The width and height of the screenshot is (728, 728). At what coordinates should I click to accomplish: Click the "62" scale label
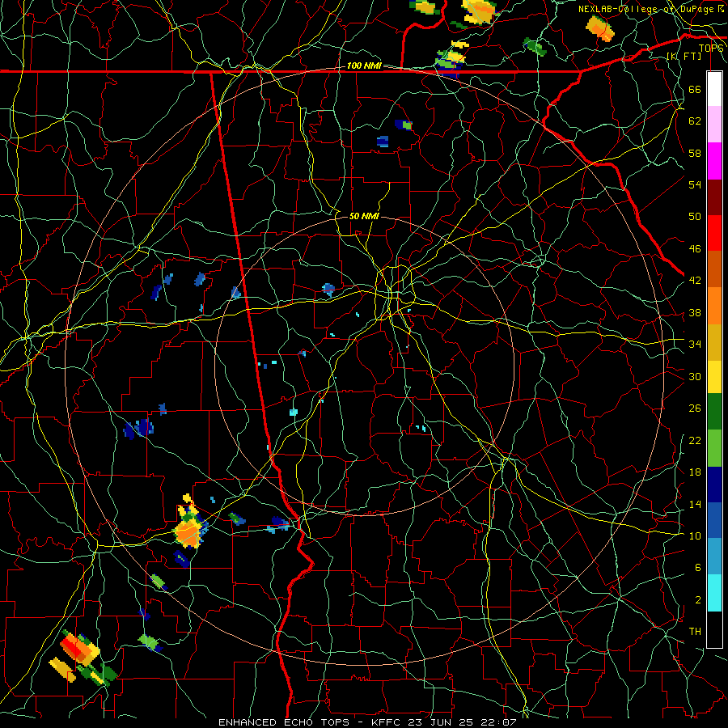pos(695,121)
